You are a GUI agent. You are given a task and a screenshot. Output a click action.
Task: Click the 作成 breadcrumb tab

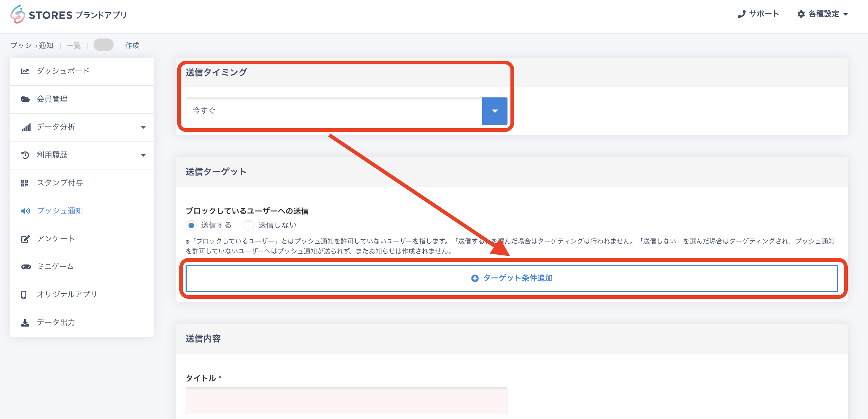[x=132, y=46]
